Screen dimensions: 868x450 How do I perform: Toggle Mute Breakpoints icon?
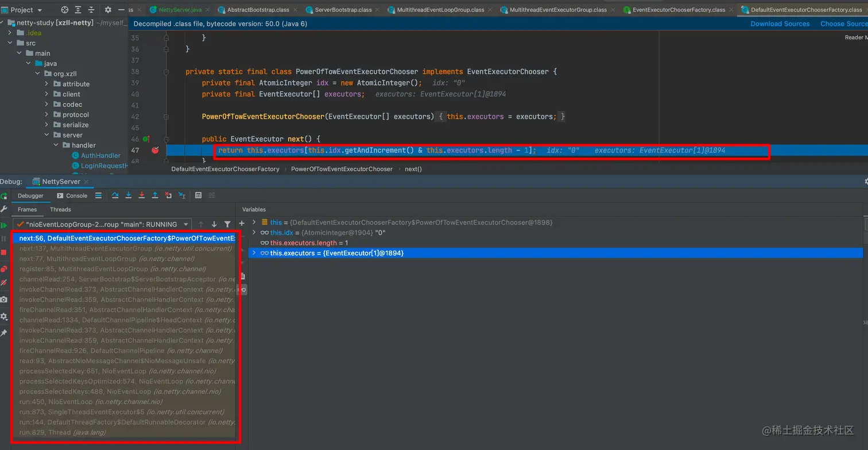coord(4,283)
